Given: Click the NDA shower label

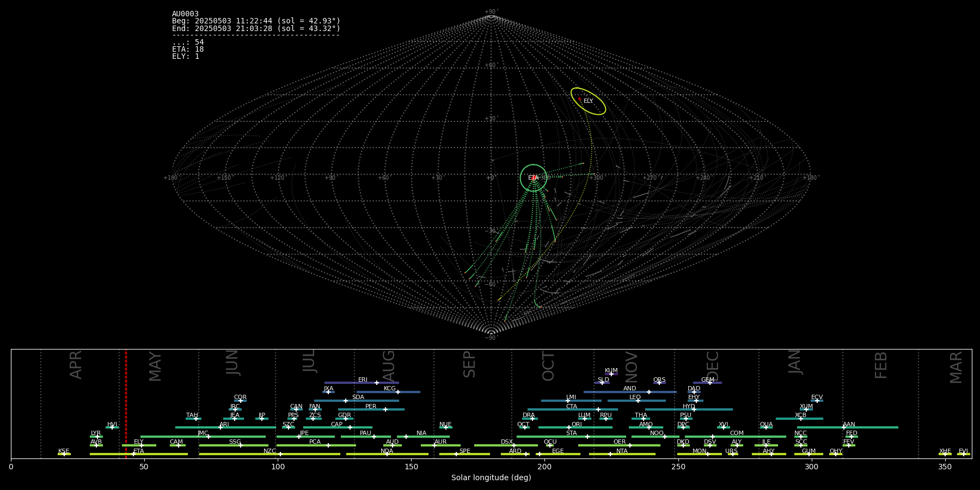Looking at the screenshot, I should [x=387, y=451].
